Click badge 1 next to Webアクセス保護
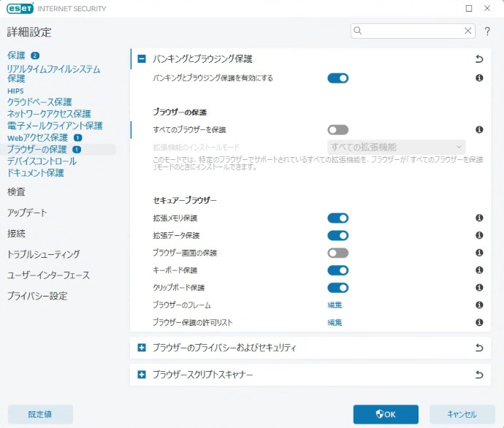Screen dimensions: 504x428 click(77, 138)
